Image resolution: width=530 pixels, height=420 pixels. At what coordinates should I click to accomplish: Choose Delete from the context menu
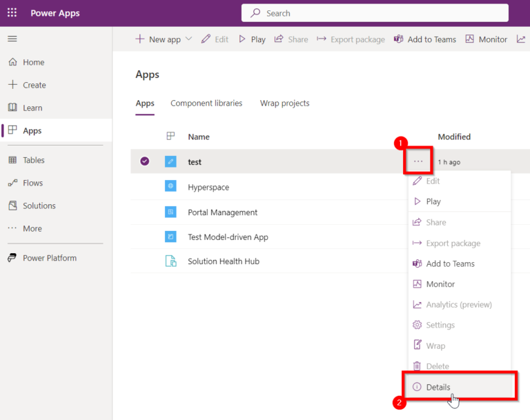coord(460,366)
